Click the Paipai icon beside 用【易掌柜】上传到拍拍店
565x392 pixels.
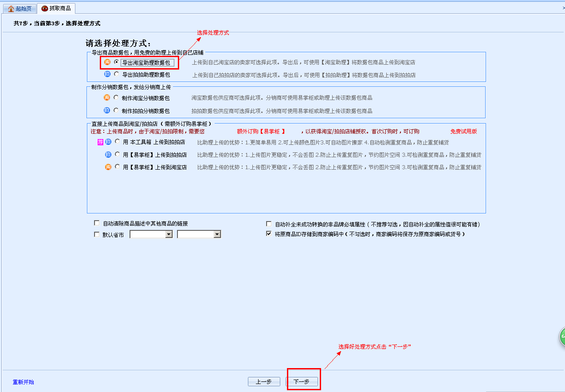coord(108,155)
